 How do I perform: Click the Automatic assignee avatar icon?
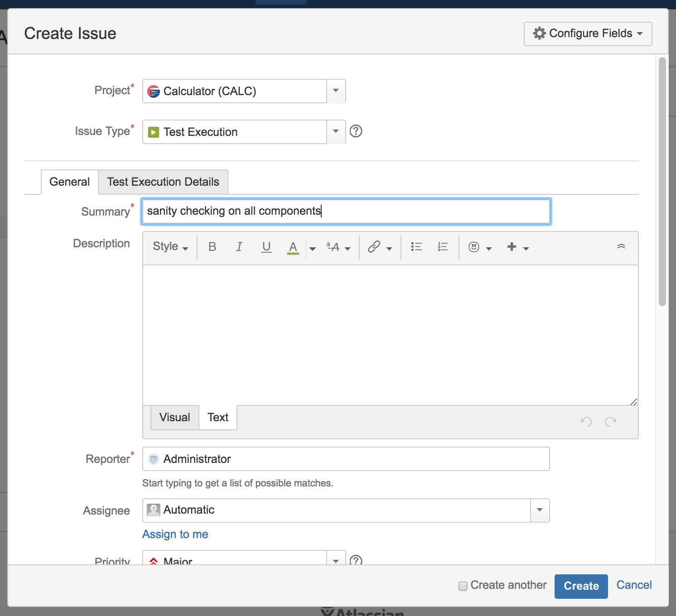click(154, 510)
